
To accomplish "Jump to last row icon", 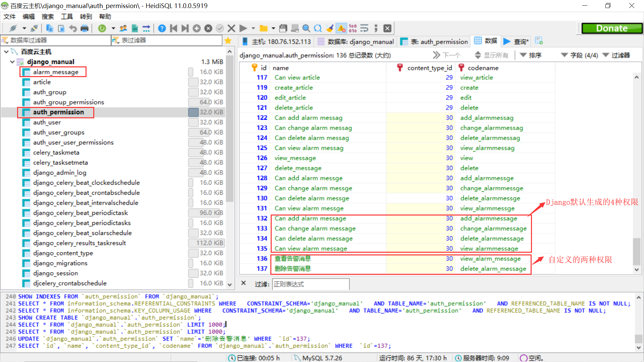I will [185, 28].
